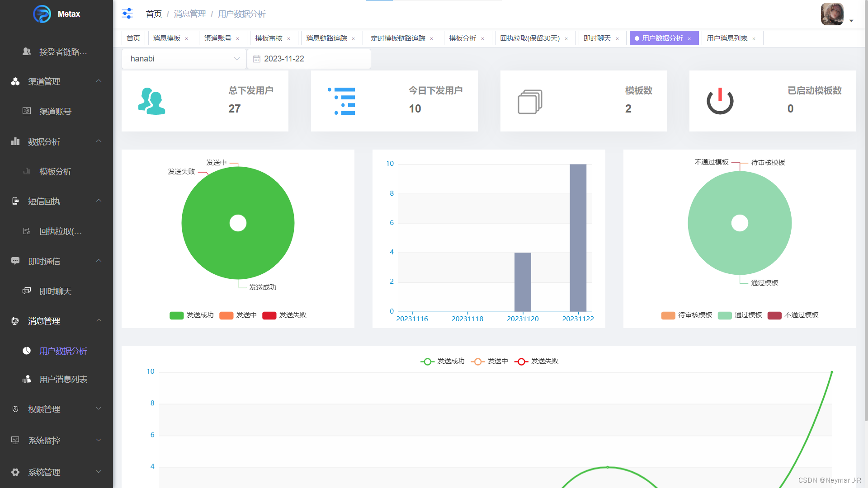Close the 即时聊天 tab via x icon
Screen dimensions: 868x488
tap(618, 39)
